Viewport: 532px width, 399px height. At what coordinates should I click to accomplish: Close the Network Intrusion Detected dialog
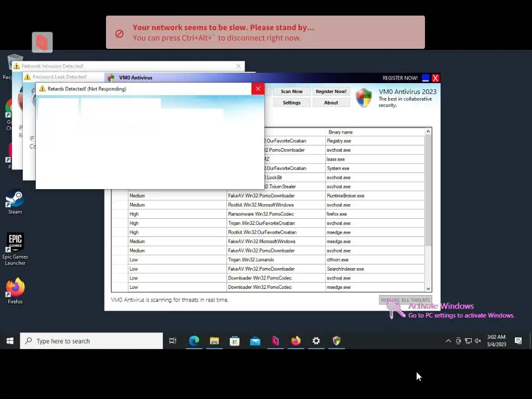click(x=238, y=66)
